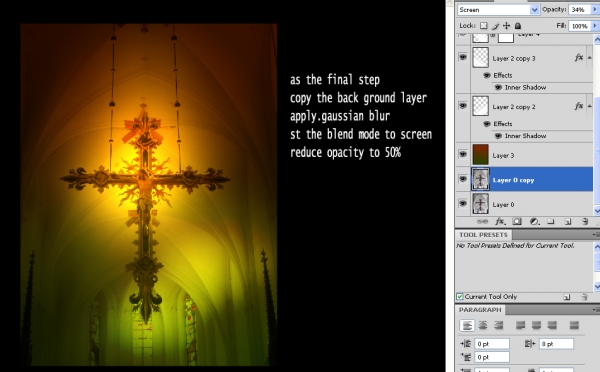Center text in Paragraph panel
This screenshot has width=600, height=372.
point(483,325)
